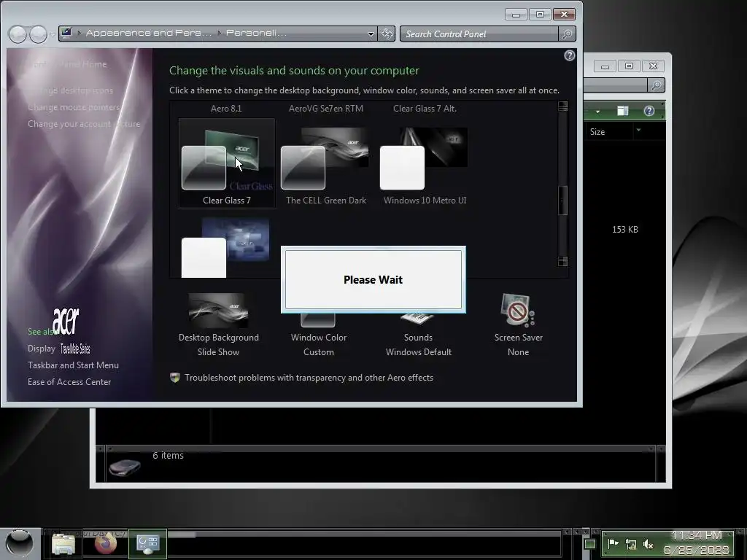Click Troubleshoot problems with transparency link
Image resolution: width=747 pixels, height=560 pixels.
(x=309, y=378)
